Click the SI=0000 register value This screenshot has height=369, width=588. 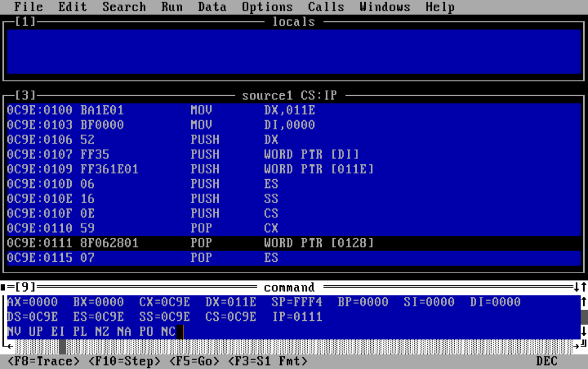[x=429, y=302]
